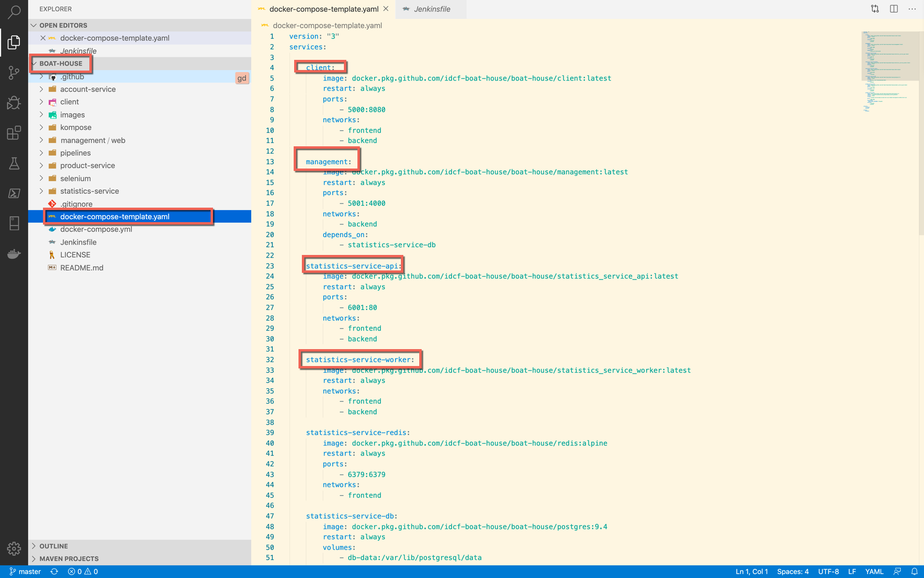The image size is (924, 578).
Task: Synchronize changes in status bar
Action: 54,572
